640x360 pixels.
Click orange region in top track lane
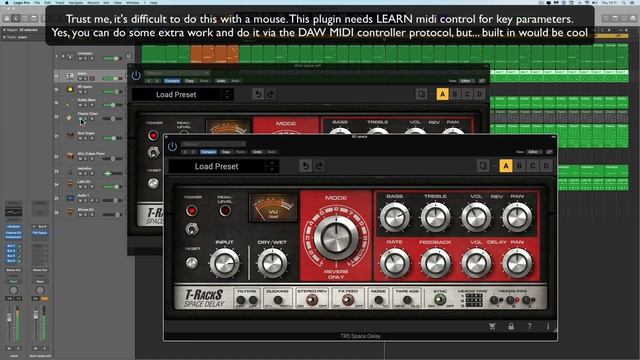pyautogui.click(x=215, y=54)
